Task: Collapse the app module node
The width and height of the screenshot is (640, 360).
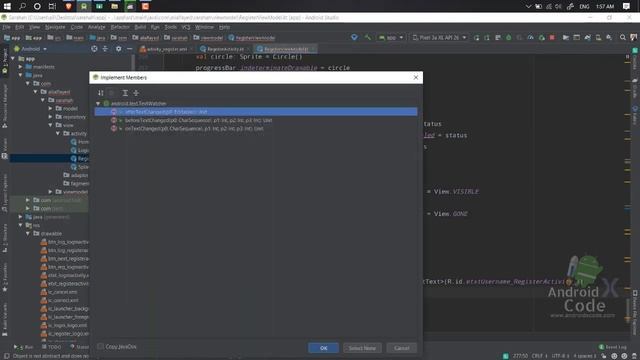Action: pyautogui.click(x=13, y=59)
